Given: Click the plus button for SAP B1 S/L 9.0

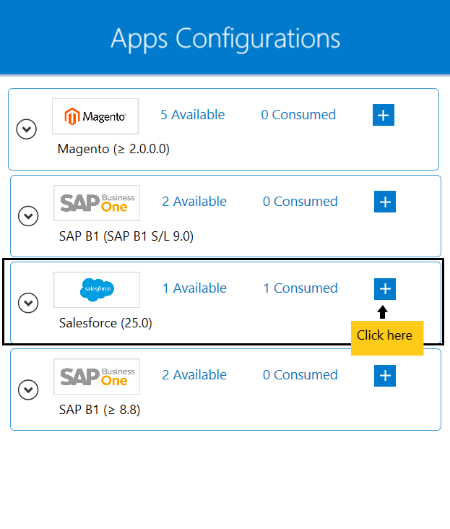Looking at the screenshot, I should coord(385,202).
